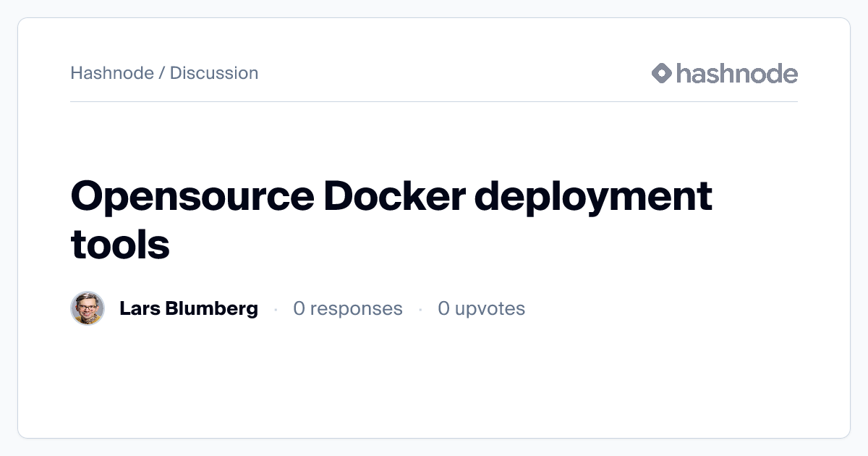868x456 pixels.
Task: Select "Discussion" in the breadcrumb
Action: [x=214, y=73]
